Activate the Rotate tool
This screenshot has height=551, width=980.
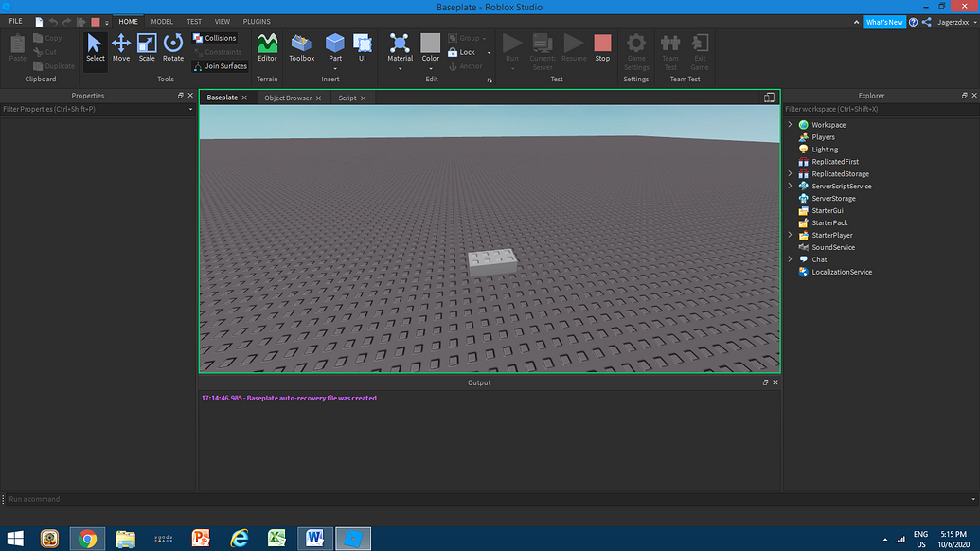pos(172,47)
